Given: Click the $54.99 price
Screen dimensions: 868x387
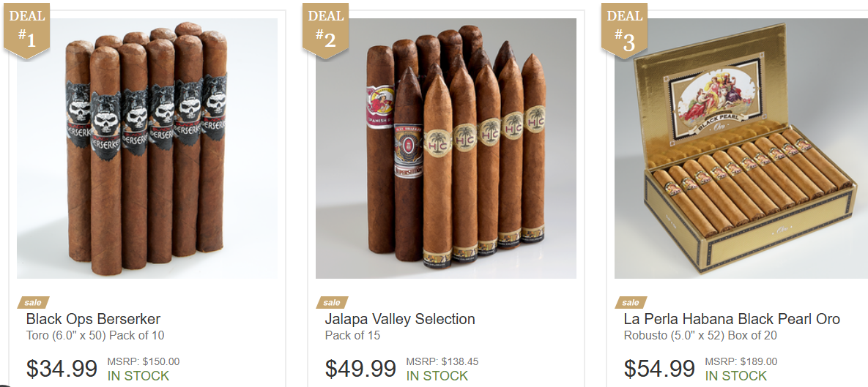Looking at the screenshot, I should tap(659, 369).
